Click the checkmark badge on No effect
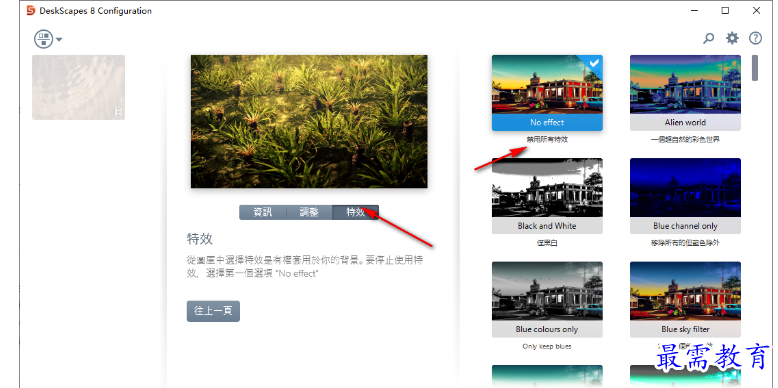This screenshot has height=388, width=778. click(594, 63)
